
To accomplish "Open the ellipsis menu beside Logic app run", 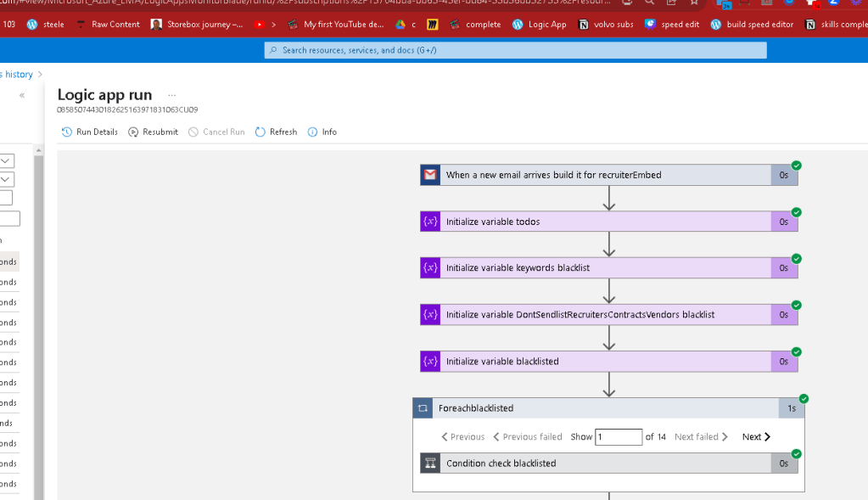I will click(x=172, y=95).
